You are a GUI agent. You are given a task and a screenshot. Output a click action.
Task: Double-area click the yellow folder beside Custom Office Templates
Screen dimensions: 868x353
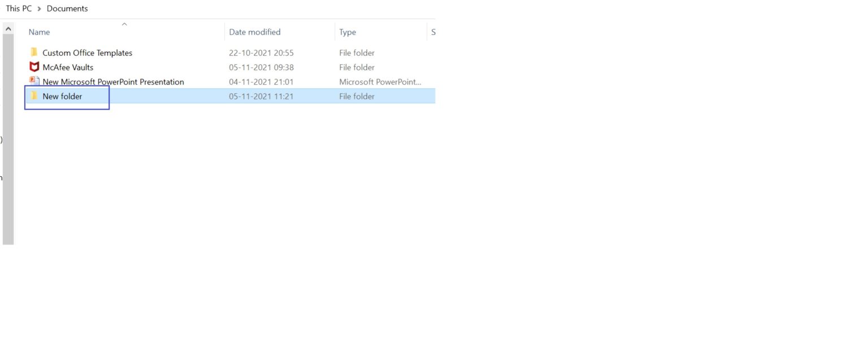[34, 53]
